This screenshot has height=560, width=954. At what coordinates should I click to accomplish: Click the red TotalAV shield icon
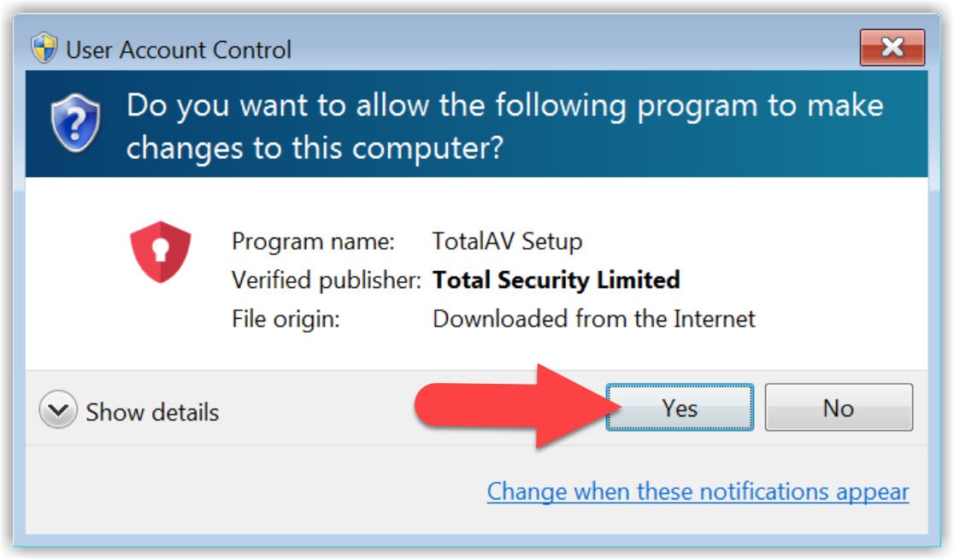click(161, 252)
